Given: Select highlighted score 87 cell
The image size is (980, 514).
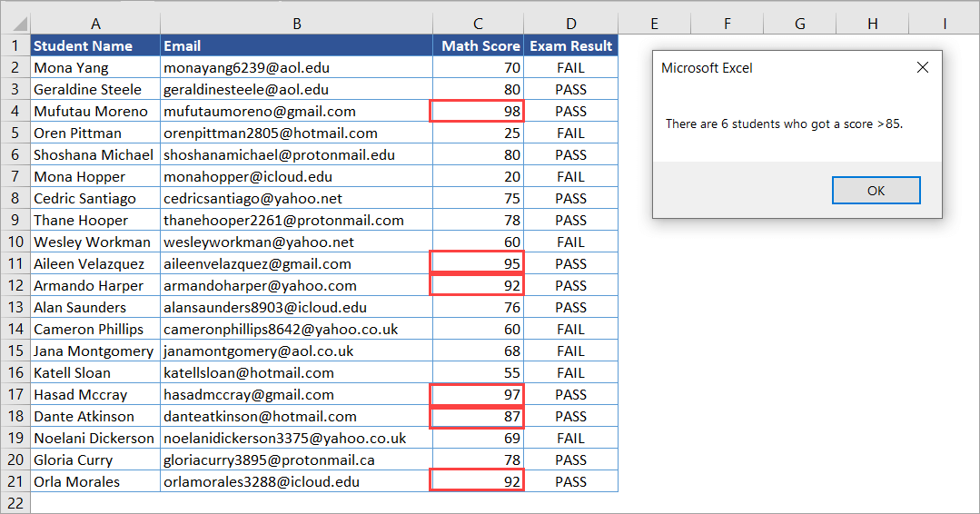Looking at the screenshot, I should click(478, 417).
